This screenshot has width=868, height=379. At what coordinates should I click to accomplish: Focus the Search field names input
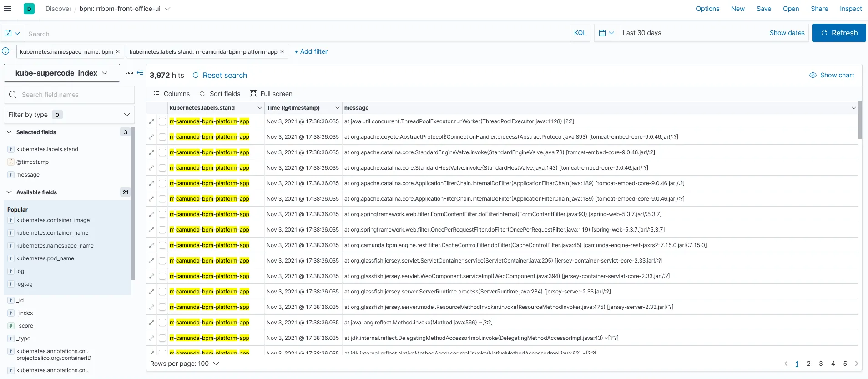(x=69, y=95)
